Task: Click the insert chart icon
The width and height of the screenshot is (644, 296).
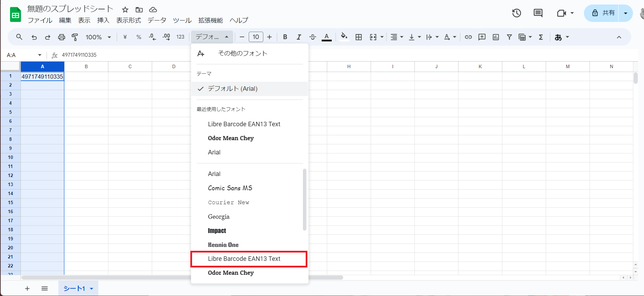Action: click(x=496, y=37)
